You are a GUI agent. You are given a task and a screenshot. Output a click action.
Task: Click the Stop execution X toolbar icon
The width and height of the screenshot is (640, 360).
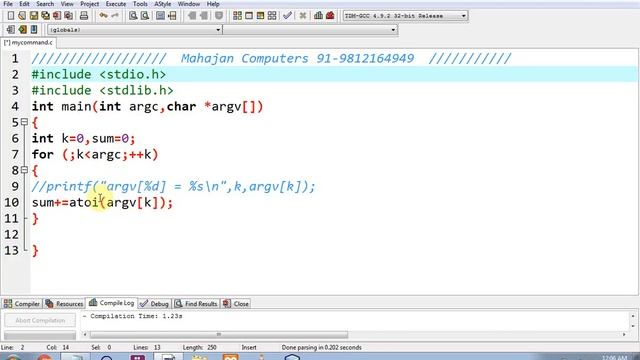(303, 16)
